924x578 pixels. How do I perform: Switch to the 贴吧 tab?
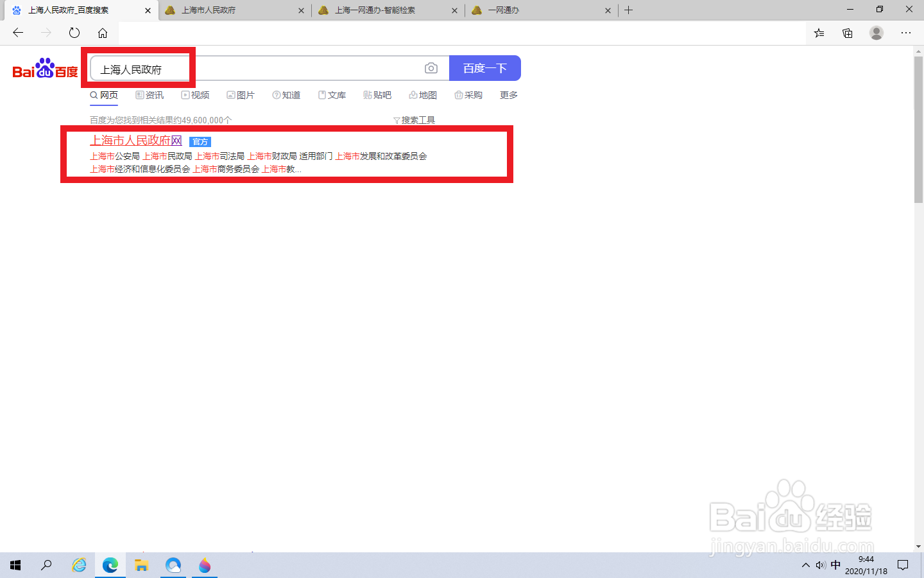tap(377, 95)
